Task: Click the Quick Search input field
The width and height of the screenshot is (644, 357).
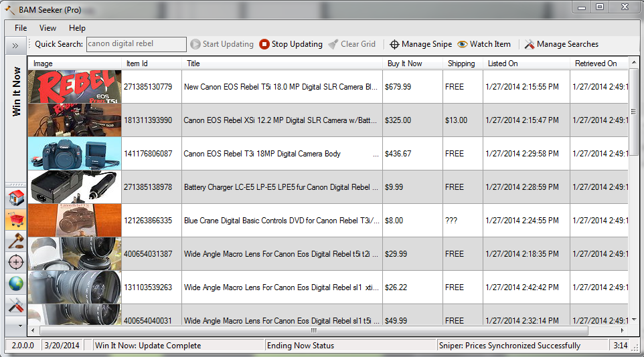Action: (x=137, y=44)
